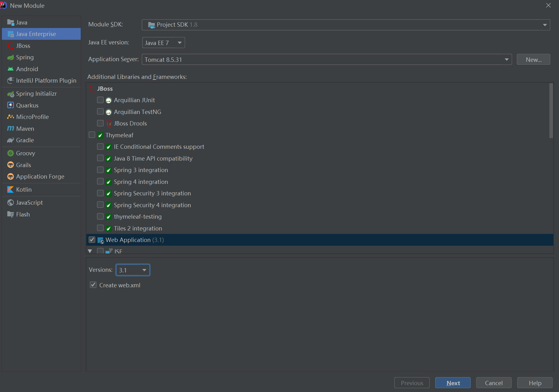Choose Maven module type
Screen dimensions: 559x392
41,129
